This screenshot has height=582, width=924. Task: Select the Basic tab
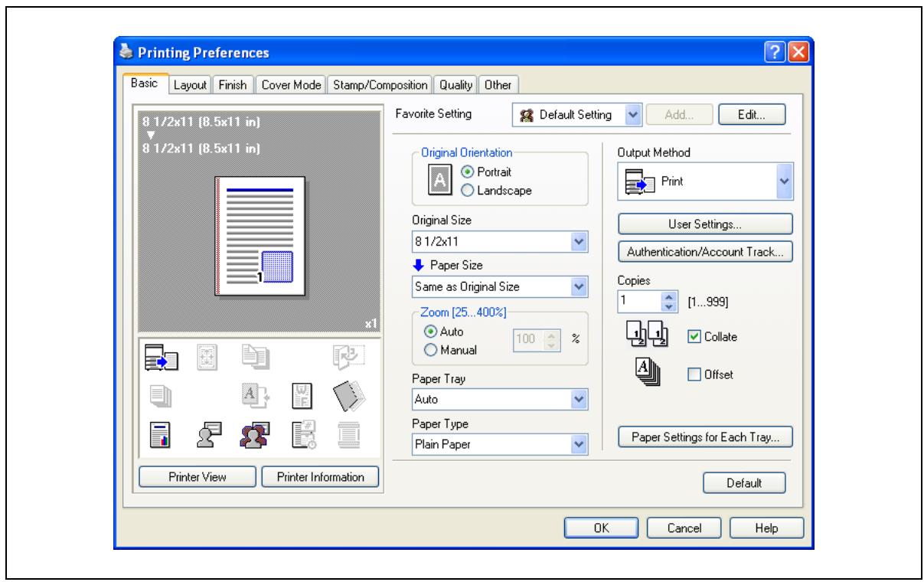pos(146,83)
